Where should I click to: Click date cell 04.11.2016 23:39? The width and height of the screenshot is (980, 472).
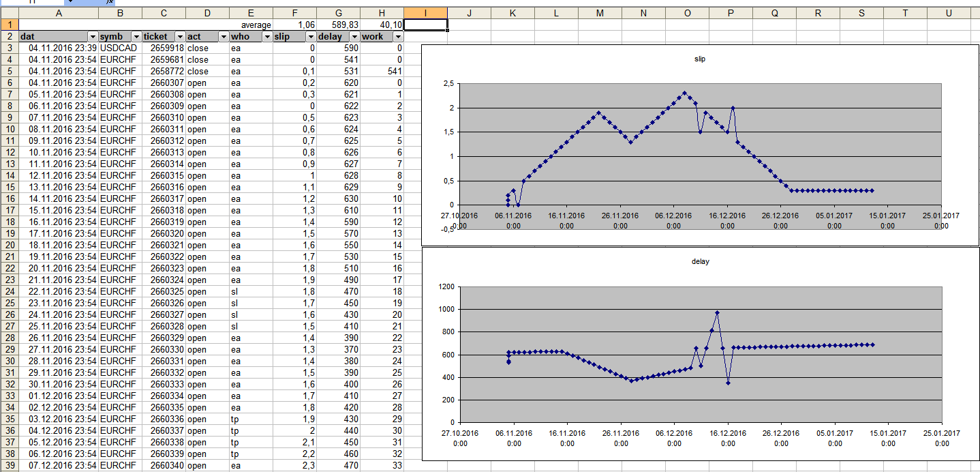[59, 48]
